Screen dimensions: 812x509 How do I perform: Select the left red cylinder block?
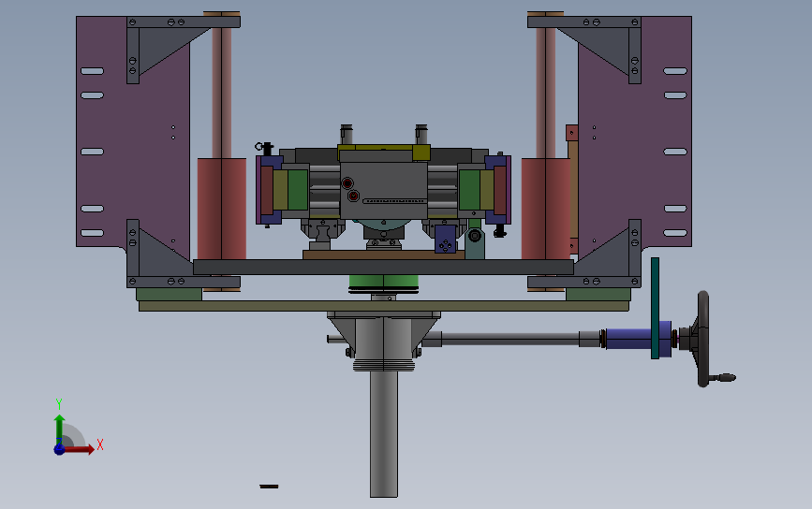tap(222, 209)
